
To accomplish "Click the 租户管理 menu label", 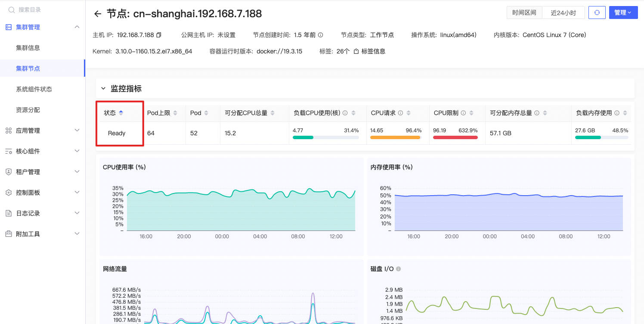I will (28, 172).
